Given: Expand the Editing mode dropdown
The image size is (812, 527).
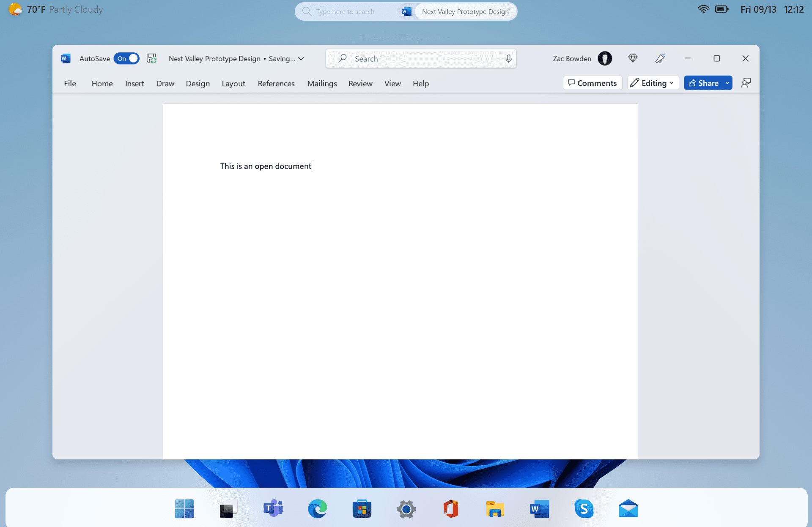Looking at the screenshot, I should click(x=671, y=83).
